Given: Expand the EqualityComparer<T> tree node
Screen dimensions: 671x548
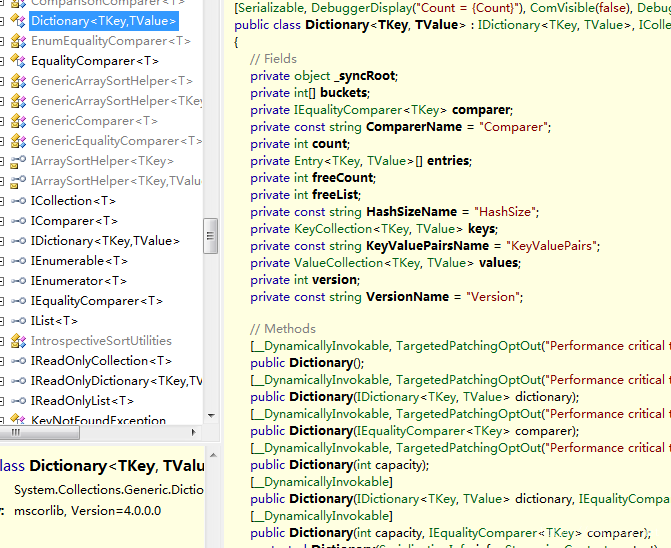Looking at the screenshot, I should [x=2, y=61].
